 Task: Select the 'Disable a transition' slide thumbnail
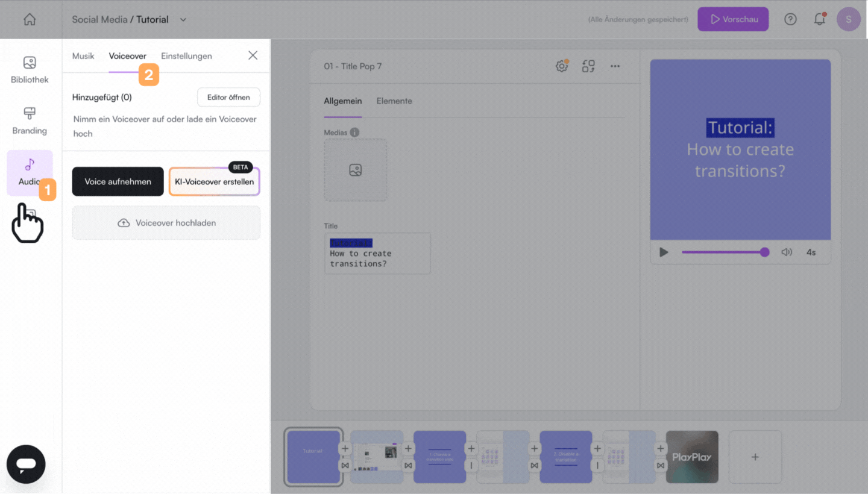tap(565, 457)
